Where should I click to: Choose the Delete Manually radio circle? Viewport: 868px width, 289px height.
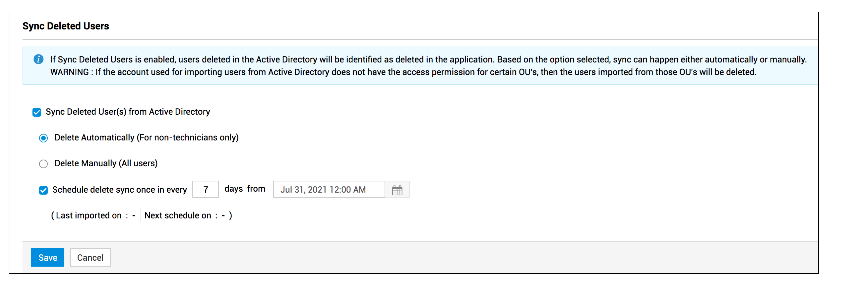tap(44, 164)
